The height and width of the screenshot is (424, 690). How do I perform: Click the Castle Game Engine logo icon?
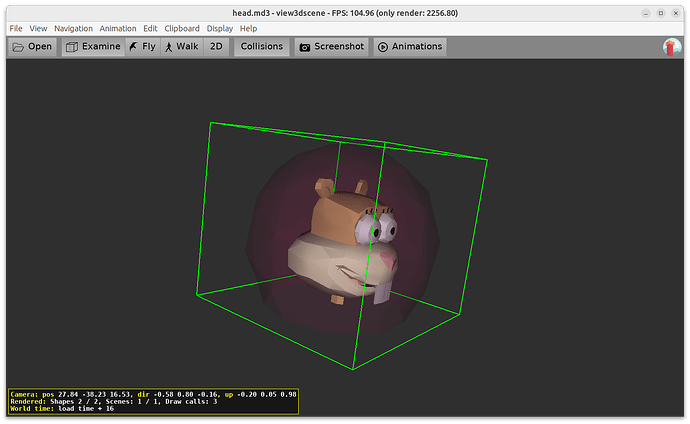[672, 47]
